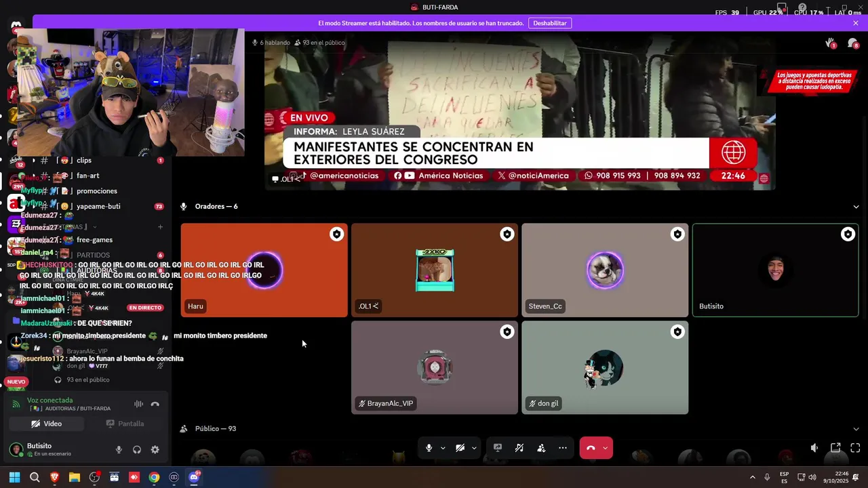Screen dimensions: 868x488
Task: Disconnect with the red hang-up button
Action: click(x=591, y=448)
